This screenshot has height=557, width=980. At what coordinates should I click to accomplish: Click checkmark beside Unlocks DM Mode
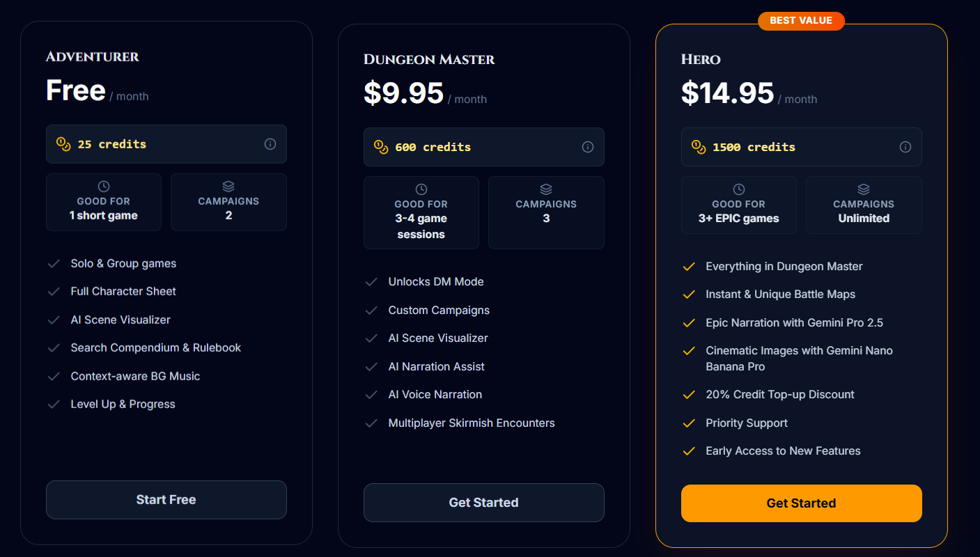pyautogui.click(x=371, y=282)
